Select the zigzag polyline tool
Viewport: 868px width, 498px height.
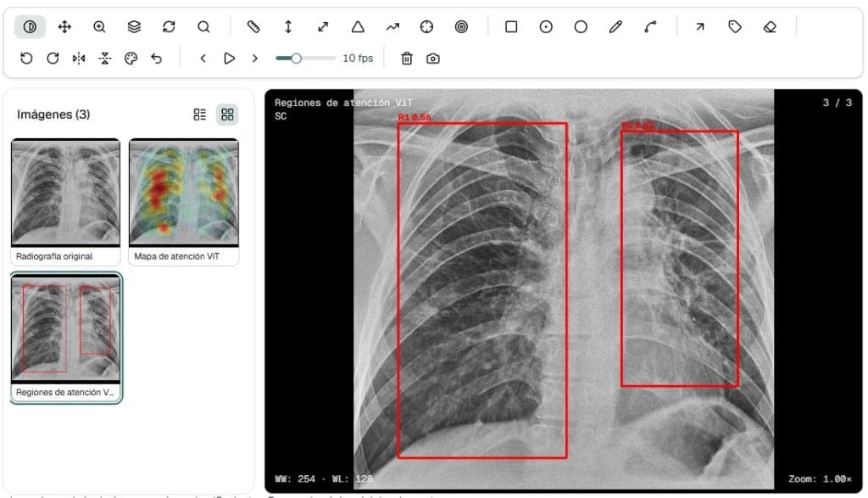(x=392, y=26)
